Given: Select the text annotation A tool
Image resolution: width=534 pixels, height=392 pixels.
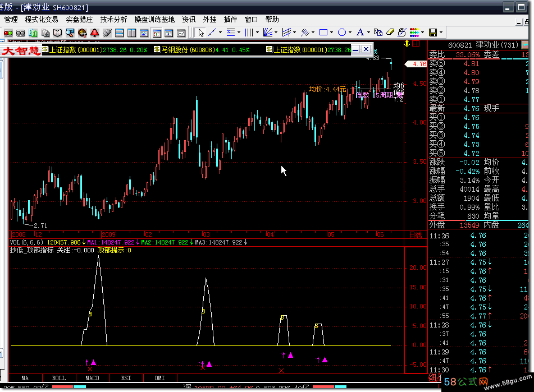Looking at the screenshot, I should (x=360, y=33).
